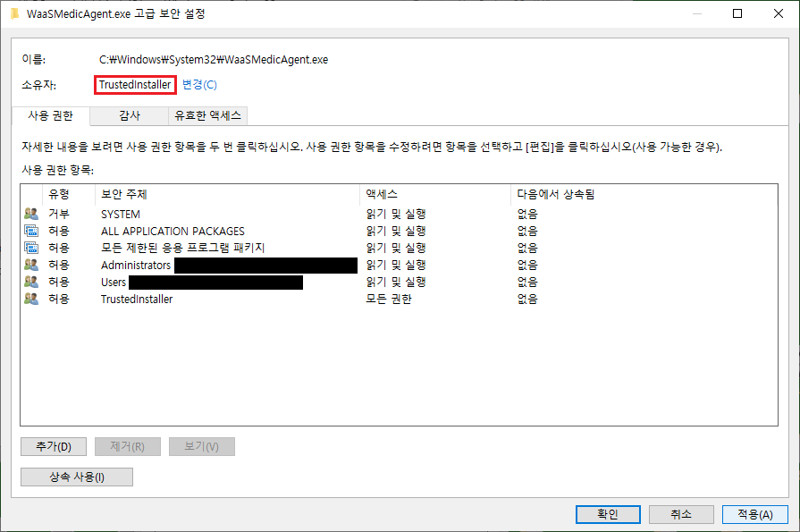Select the ALL APPLICATION PACKAGES entry
This screenshot has width=800, height=532.
click(173, 232)
